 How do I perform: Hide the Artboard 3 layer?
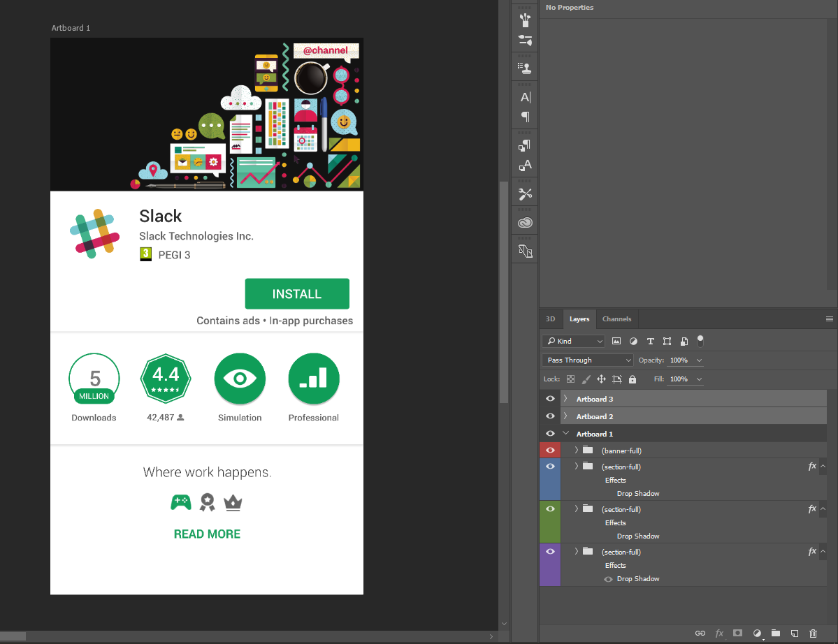click(x=550, y=399)
